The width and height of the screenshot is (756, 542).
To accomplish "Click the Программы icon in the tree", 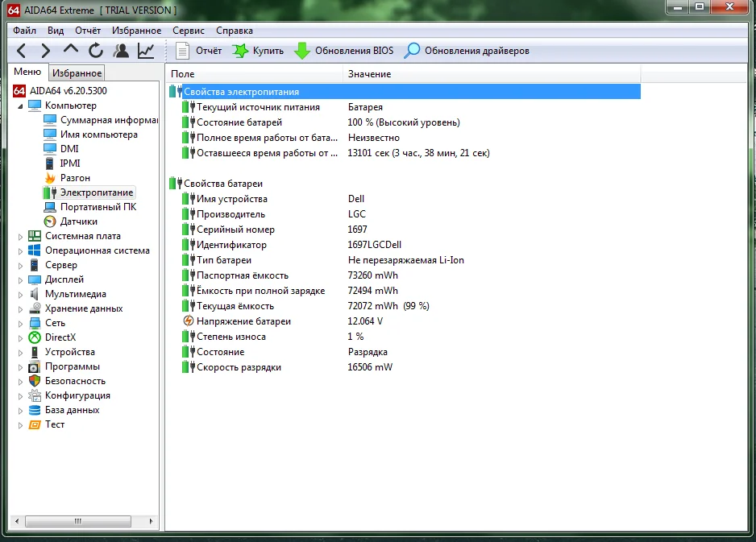I will (x=34, y=366).
